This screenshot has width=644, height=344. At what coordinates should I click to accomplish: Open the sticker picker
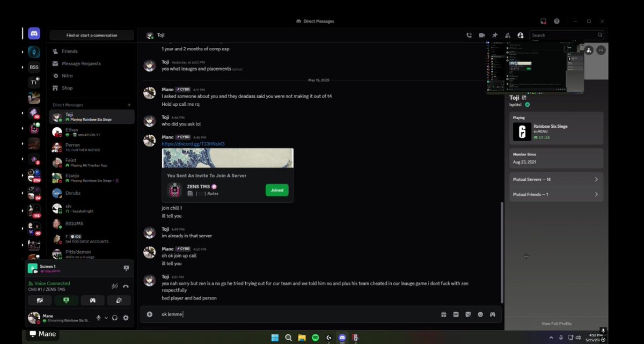click(468, 314)
